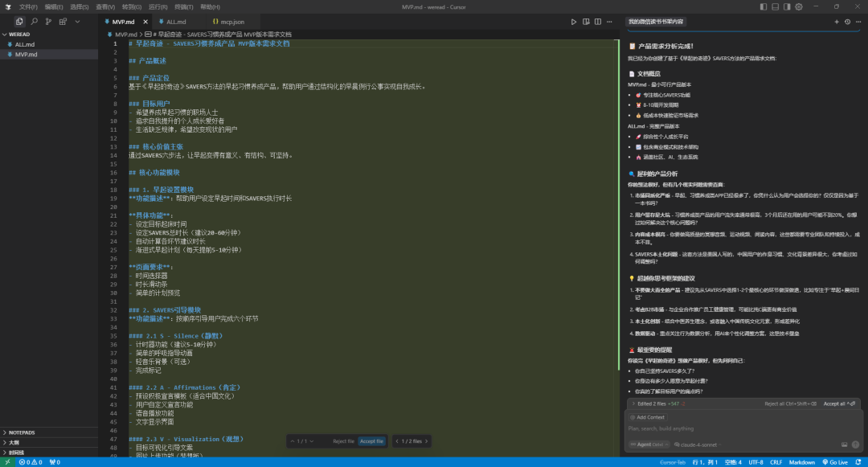This screenshot has width=868, height=467.
Task: Open Cursor settings gear icon
Action: [x=799, y=6]
